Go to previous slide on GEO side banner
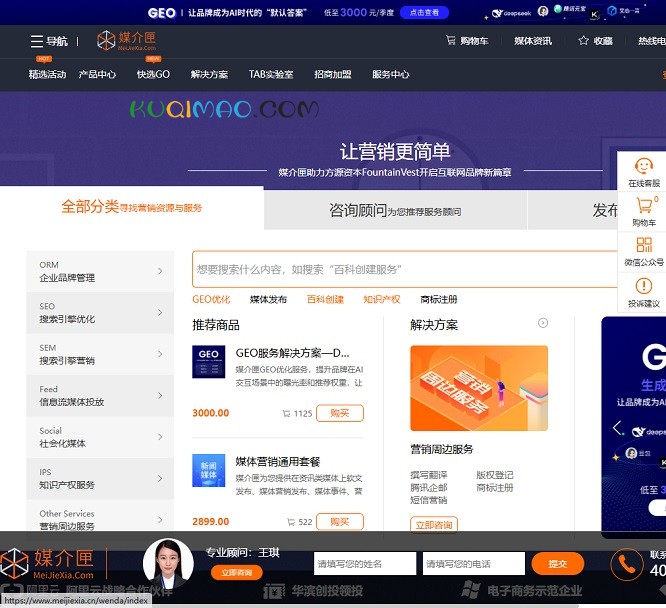The image size is (666, 608). click(x=618, y=427)
